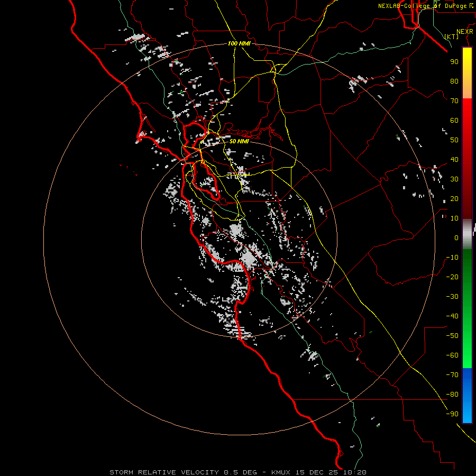Click the NEXR label at top right

464,32
